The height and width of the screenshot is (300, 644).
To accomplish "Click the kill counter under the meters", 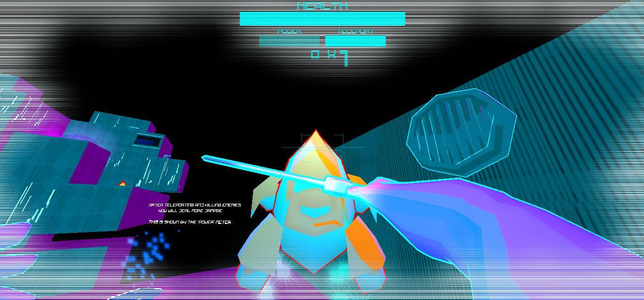I will click(330, 56).
